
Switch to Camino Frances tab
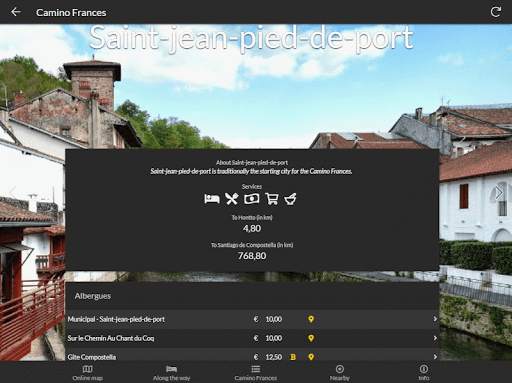tap(256, 373)
